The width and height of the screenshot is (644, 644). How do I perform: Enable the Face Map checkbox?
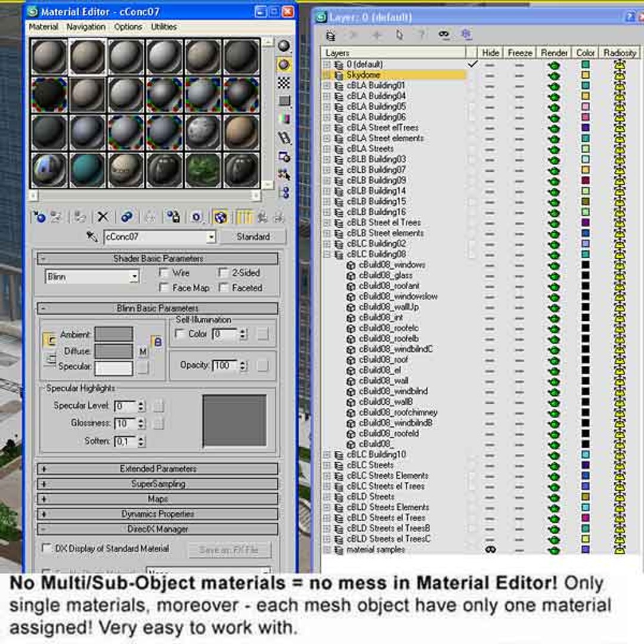[x=164, y=287]
